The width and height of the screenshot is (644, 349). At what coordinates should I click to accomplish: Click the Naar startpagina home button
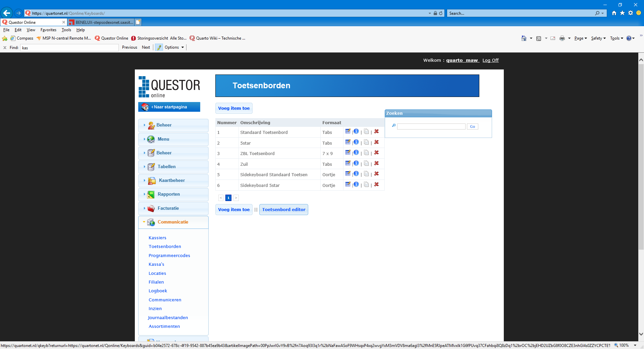coord(169,107)
